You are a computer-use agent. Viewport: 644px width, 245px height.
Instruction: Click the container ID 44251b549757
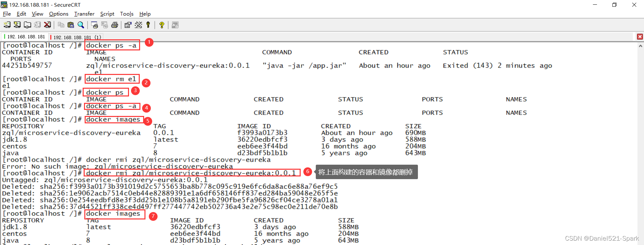tap(27, 66)
